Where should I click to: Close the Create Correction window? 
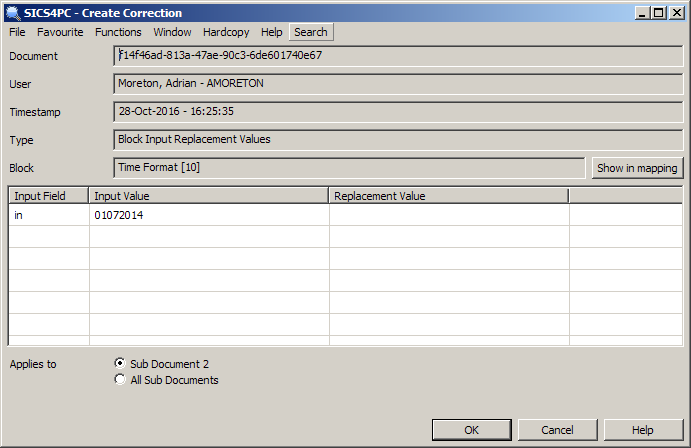click(675, 12)
